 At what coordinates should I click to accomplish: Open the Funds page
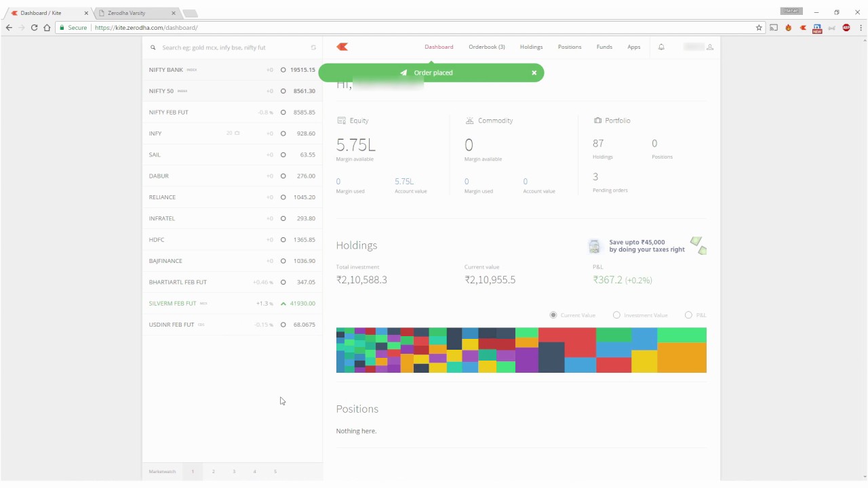click(604, 47)
